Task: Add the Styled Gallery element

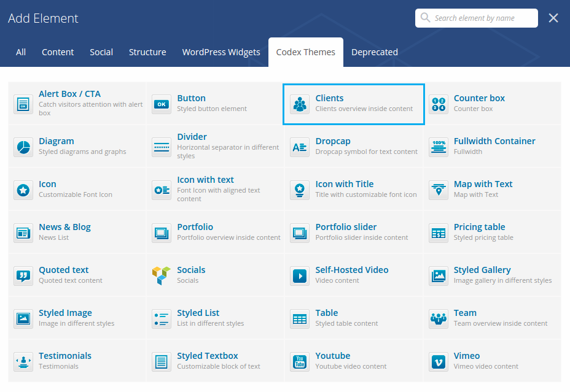Action: [x=482, y=270]
